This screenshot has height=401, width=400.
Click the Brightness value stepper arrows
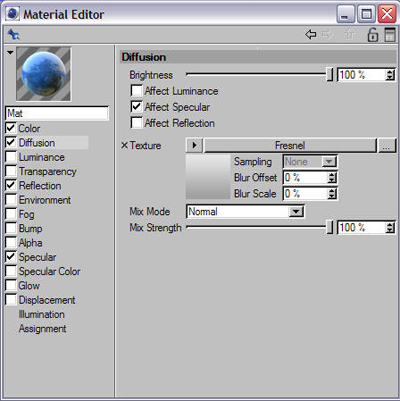click(x=390, y=75)
